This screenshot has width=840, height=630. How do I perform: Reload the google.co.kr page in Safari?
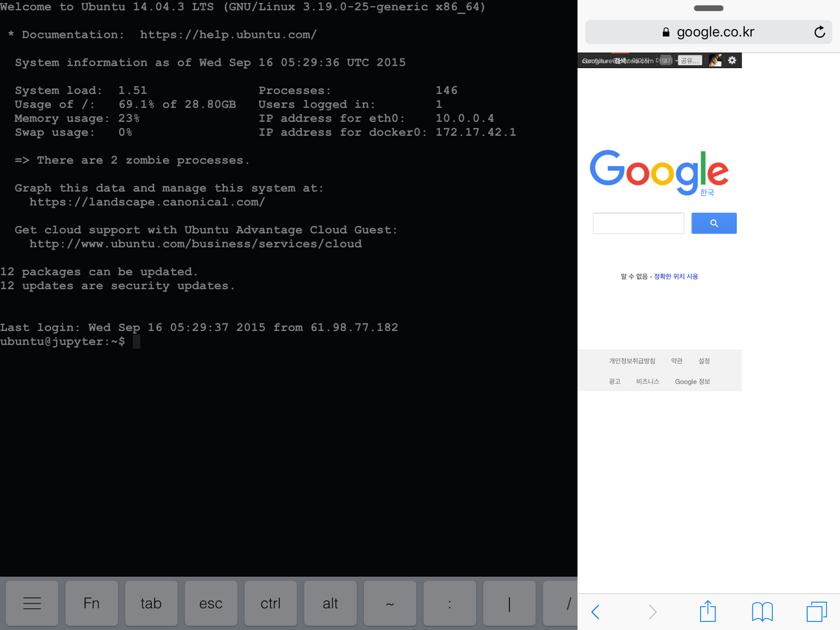(820, 32)
